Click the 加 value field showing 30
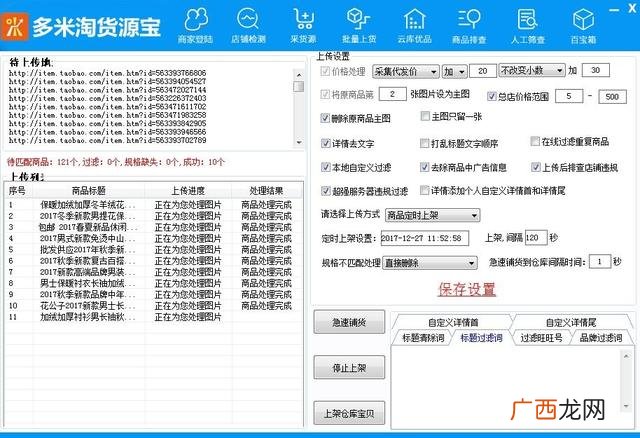Viewport: 640px width, 438px height. (x=596, y=70)
